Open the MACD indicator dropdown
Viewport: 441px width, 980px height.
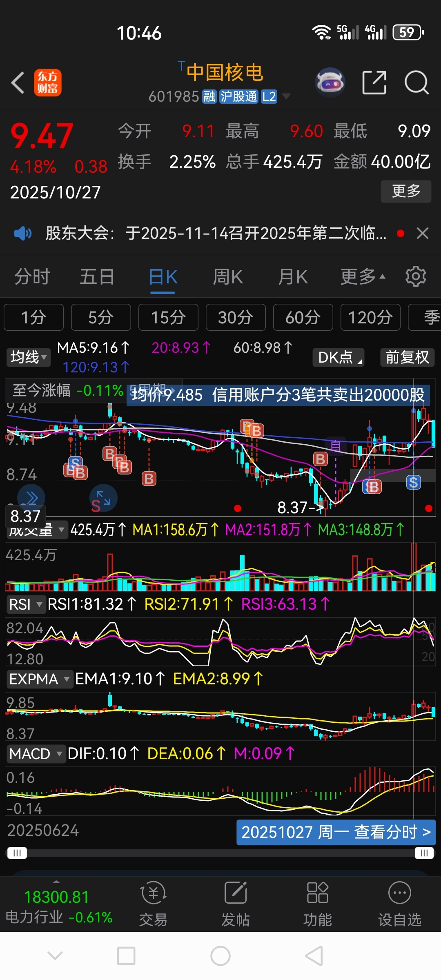coord(36,754)
